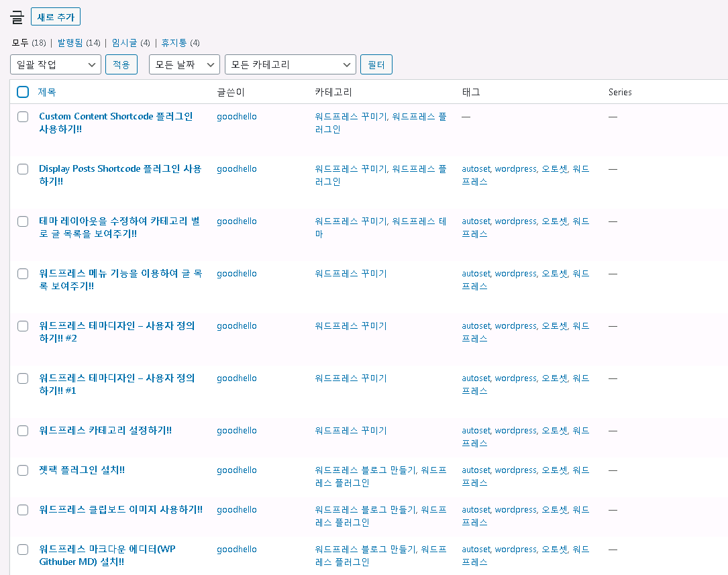The width and height of the screenshot is (728, 575).
Task: Click wordpress tag in 젯팩 플러그인 row
Action: tap(516, 470)
